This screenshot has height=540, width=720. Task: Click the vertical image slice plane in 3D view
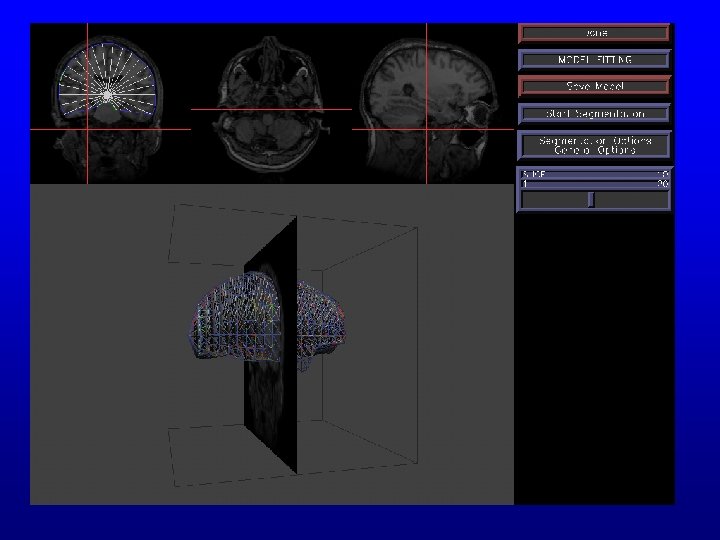point(270,345)
